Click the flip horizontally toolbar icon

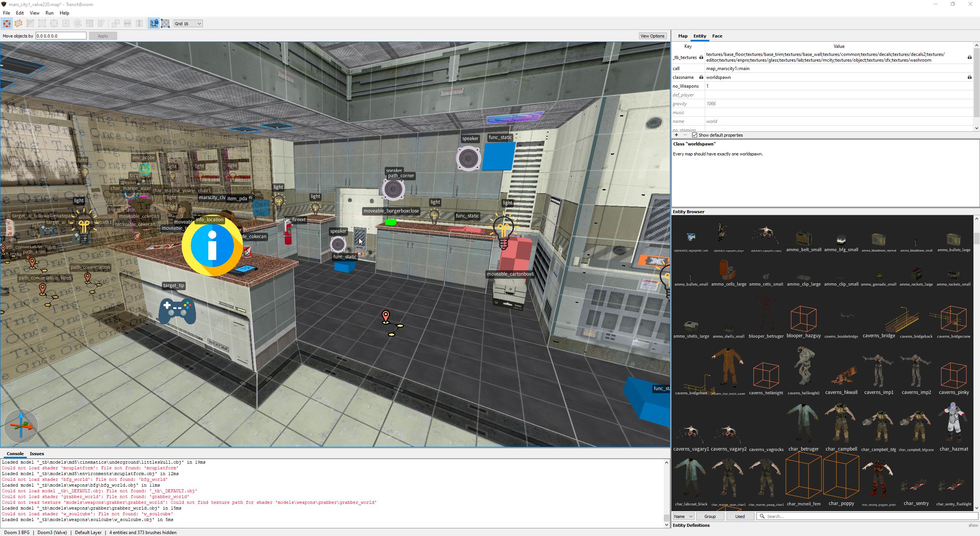[x=127, y=24]
